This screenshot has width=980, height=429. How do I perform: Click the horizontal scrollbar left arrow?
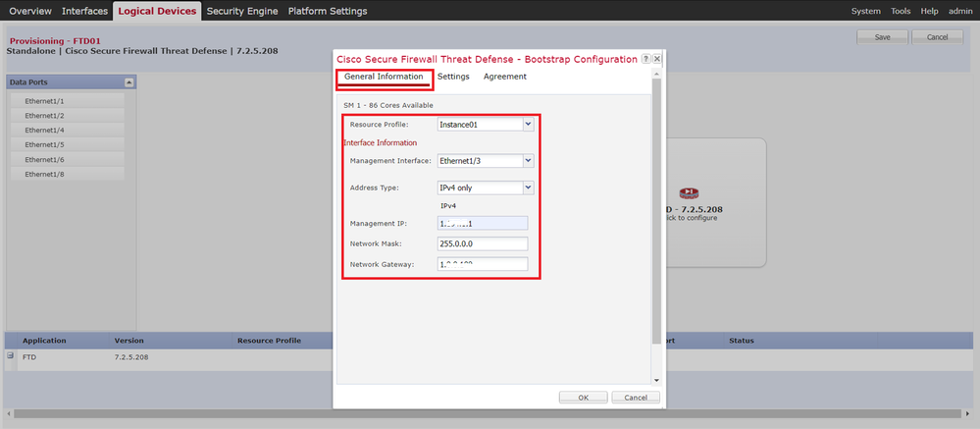pos(9,414)
